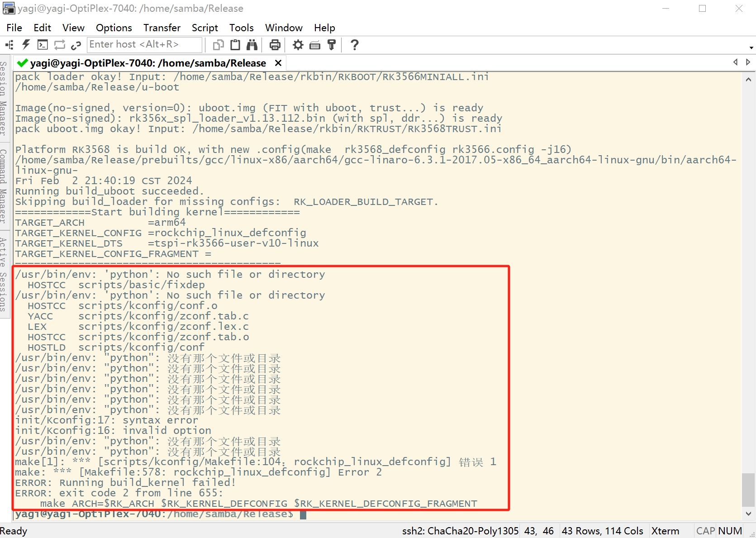Open Session Options gear icon
756x538 pixels.
click(298, 45)
